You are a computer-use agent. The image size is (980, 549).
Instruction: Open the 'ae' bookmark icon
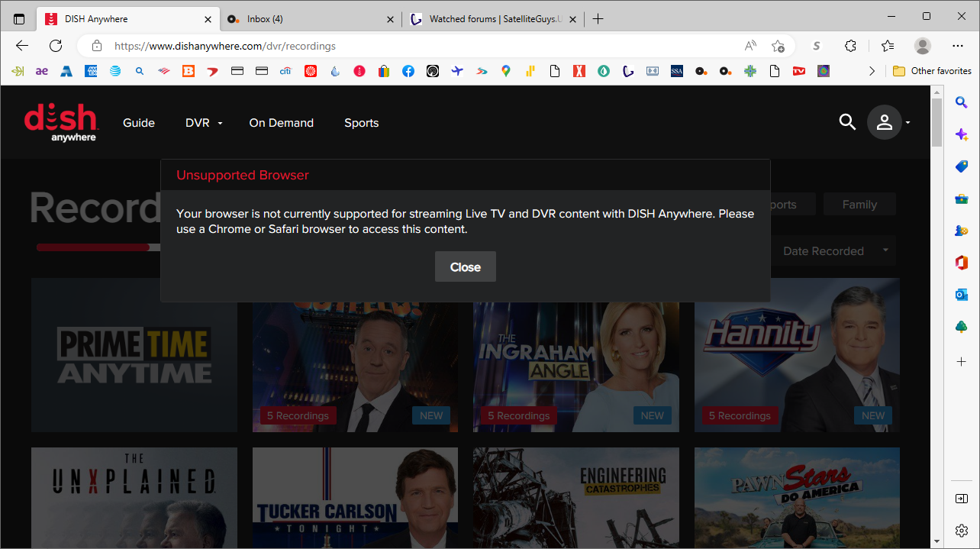42,71
